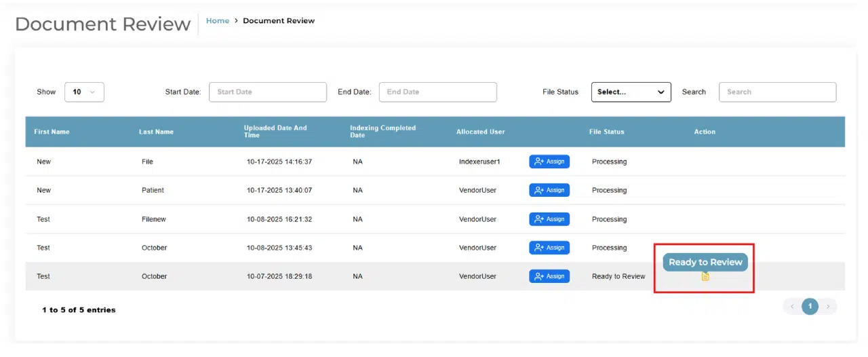Go to Home breadcrumb link
868x357 pixels.
tap(218, 21)
